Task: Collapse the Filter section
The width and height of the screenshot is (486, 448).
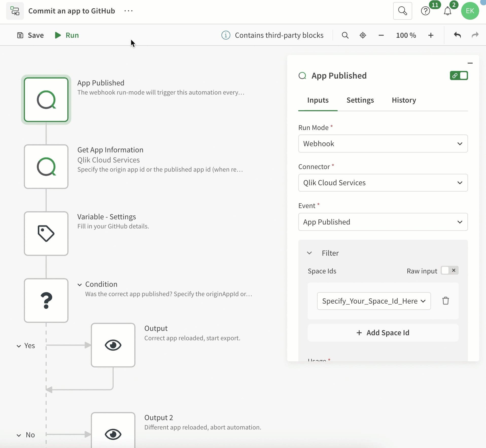Action: [309, 253]
